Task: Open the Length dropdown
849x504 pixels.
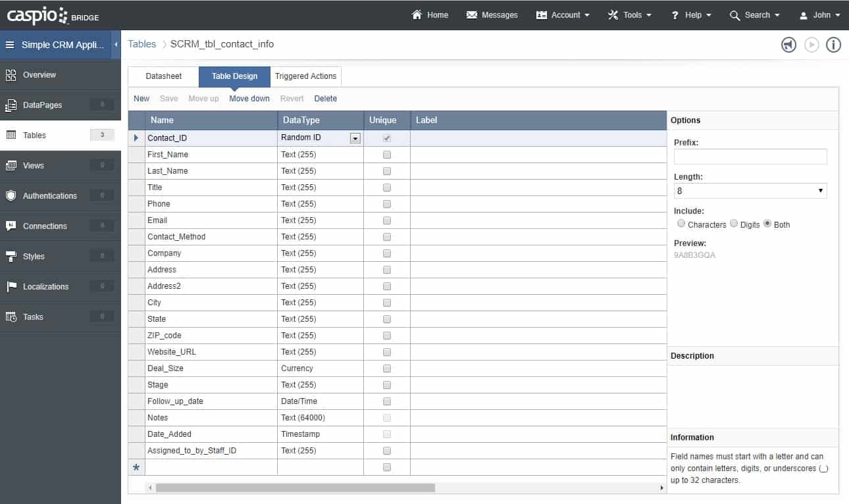Action: click(750, 191)
